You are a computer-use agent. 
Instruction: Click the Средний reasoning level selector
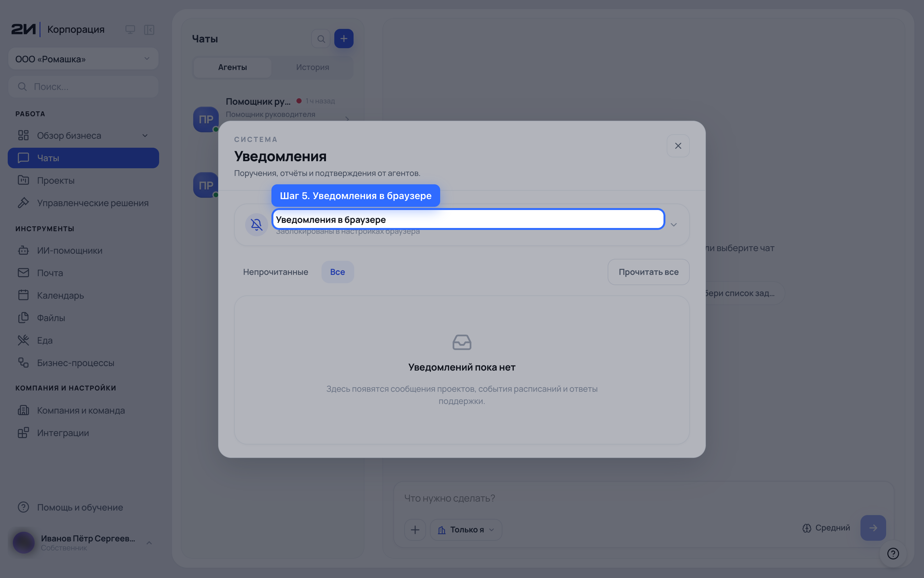(x=826, y=528)
